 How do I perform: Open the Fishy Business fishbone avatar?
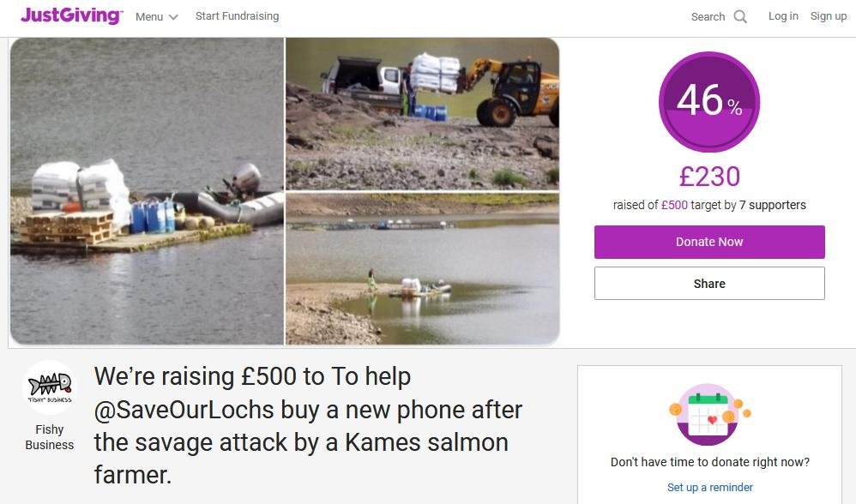(49, 387)
